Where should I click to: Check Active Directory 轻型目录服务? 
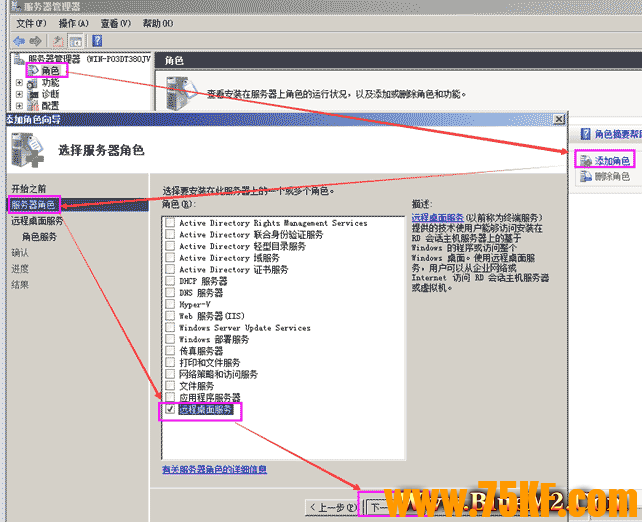coord(170,246)
